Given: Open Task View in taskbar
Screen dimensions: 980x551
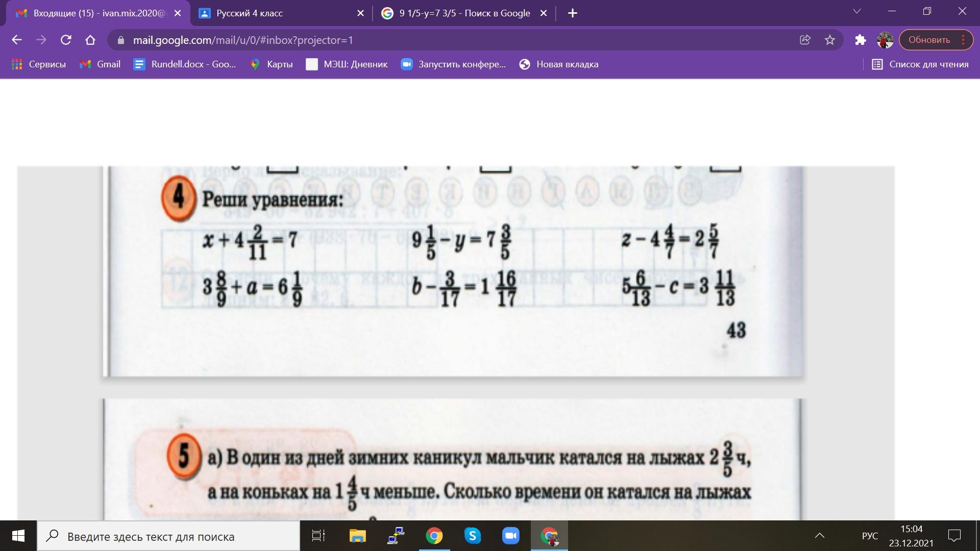Looking at the screenshot, I should pos(318,536).
